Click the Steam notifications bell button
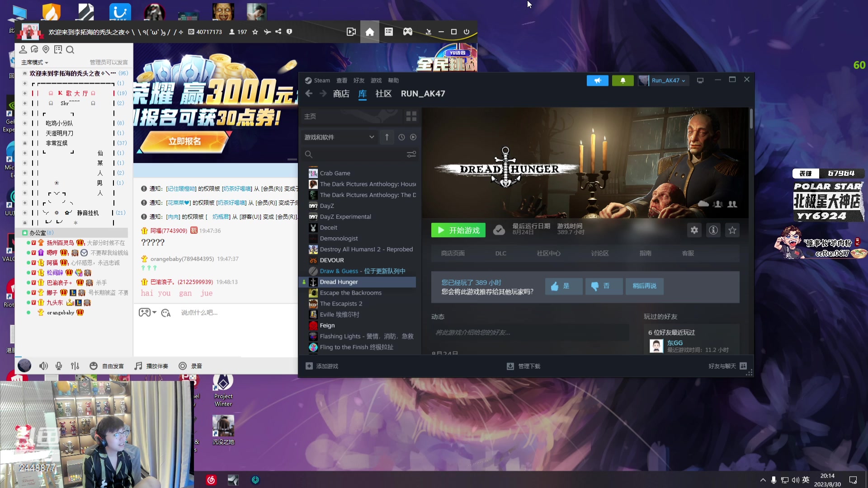The width and height of the screenshot is (868, 488). point(623,80)
